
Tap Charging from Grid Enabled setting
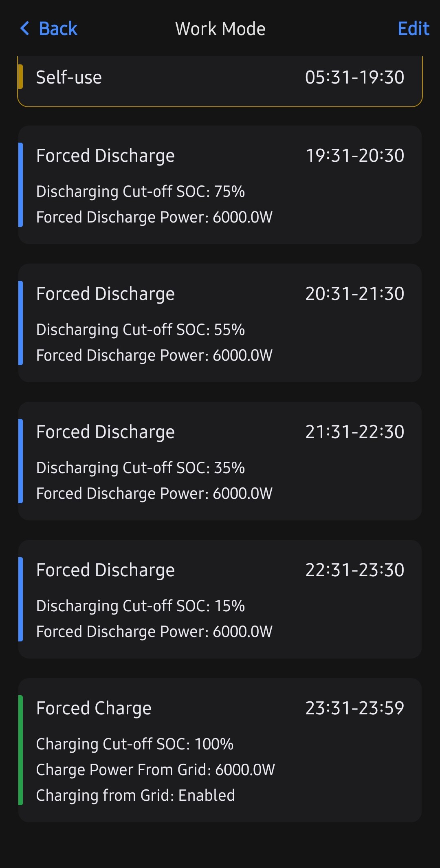[x=136, y=795]
